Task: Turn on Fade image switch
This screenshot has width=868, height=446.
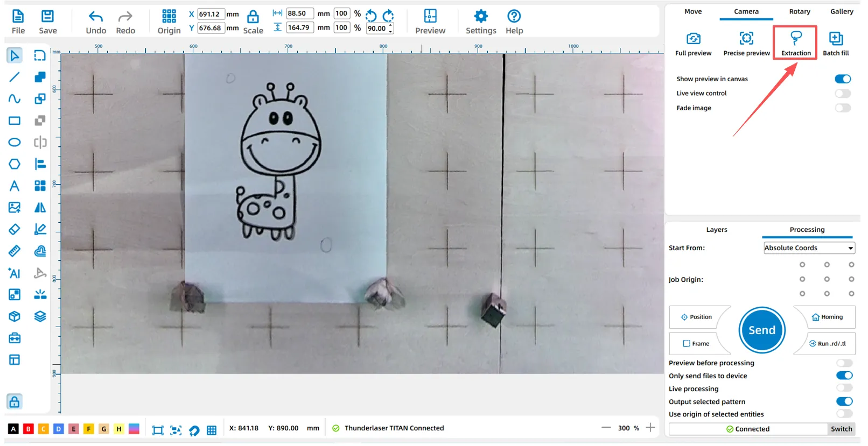Action: pos(843,108)
